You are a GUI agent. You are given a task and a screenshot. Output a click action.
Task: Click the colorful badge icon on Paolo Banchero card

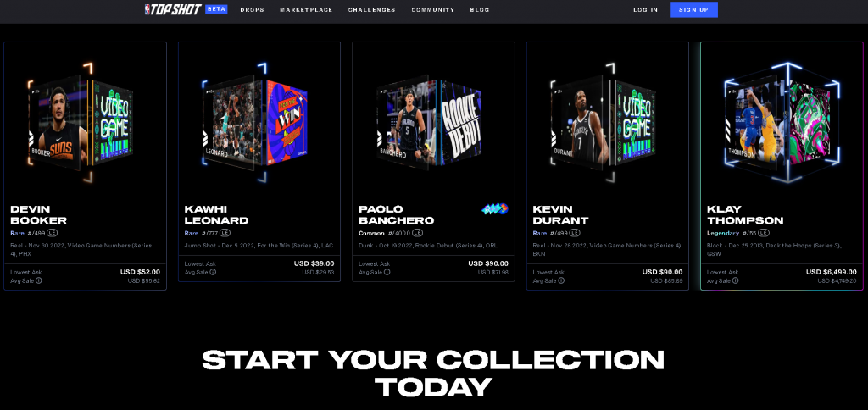coord(495,209)
